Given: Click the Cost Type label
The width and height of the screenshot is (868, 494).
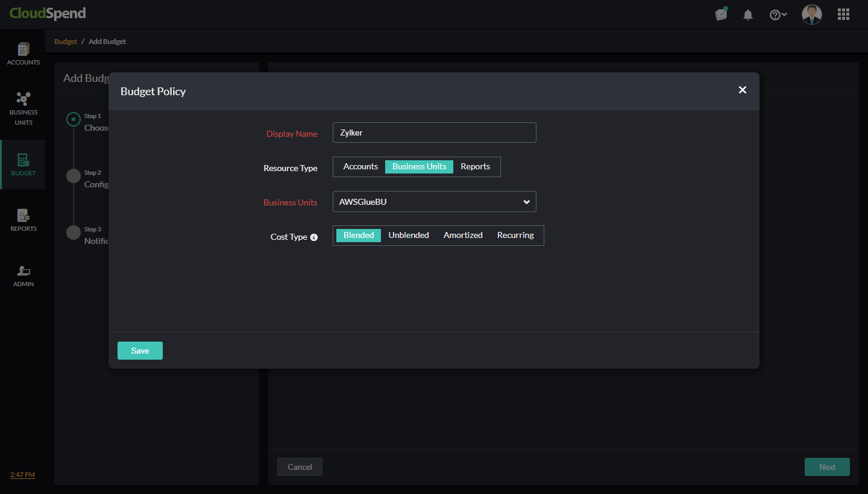Looking at the screenshot, I should [x=289, y=237].
